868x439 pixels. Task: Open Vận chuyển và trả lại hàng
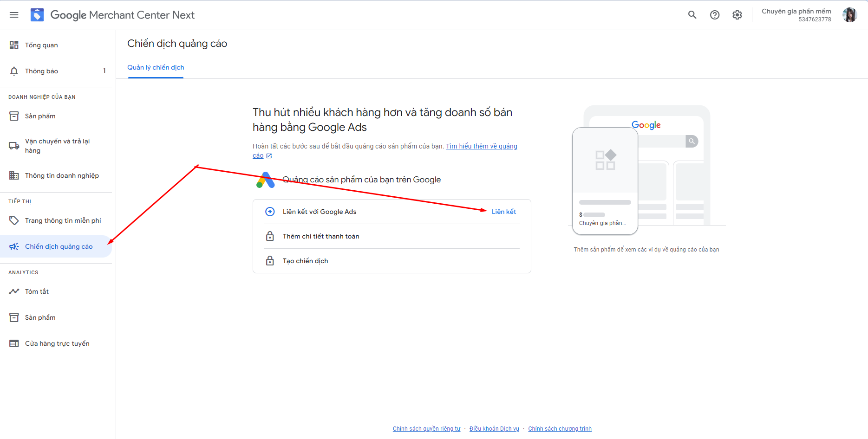tap(56, 146)
